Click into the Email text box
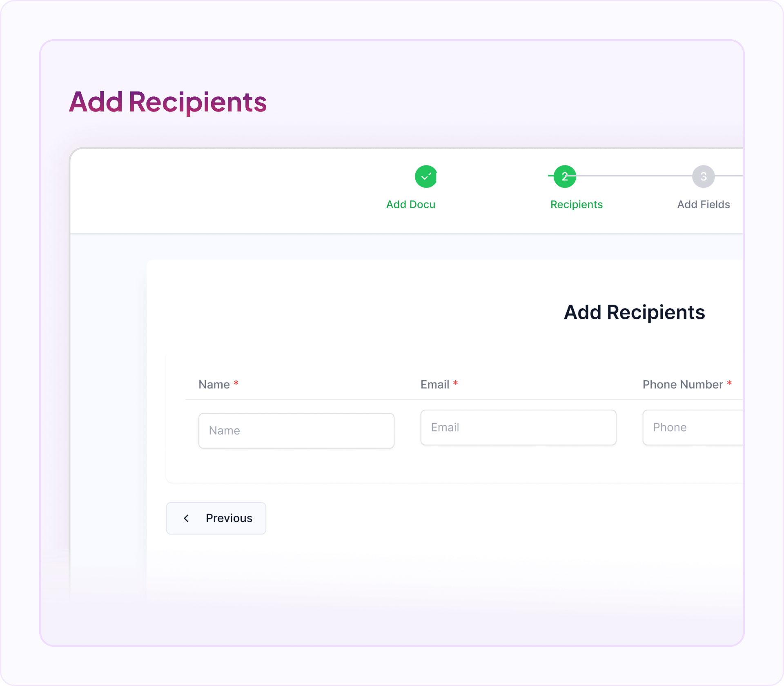The image size is (784, 686). pos(518,428)
